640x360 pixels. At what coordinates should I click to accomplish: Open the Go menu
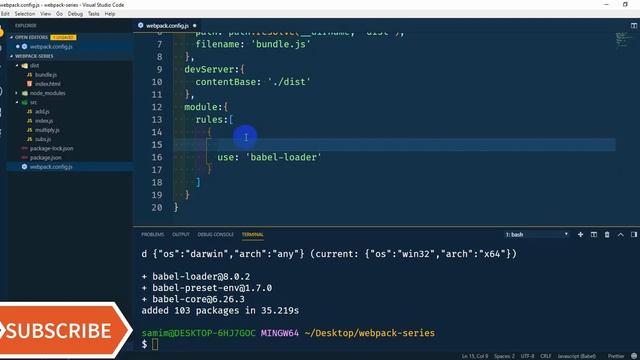click(x=59, y=13)
